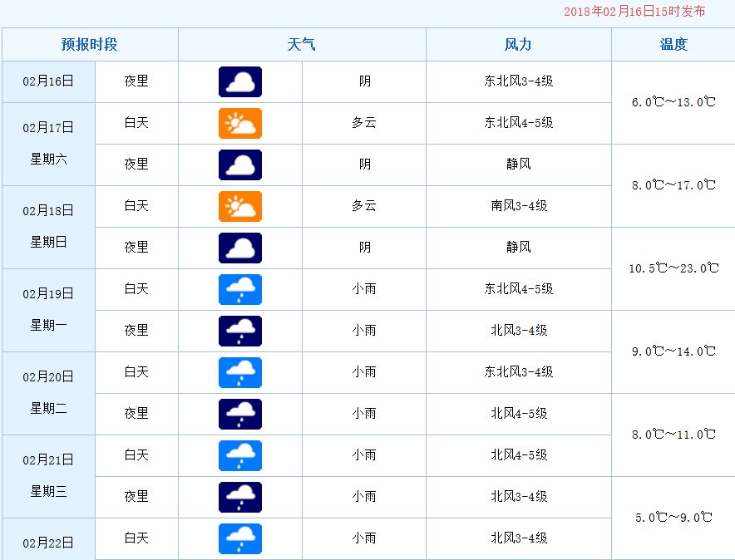Click 小雨 weather text for 02月22日 daytime
Viewport: 735px width, 560px height.
coord(364,538)
